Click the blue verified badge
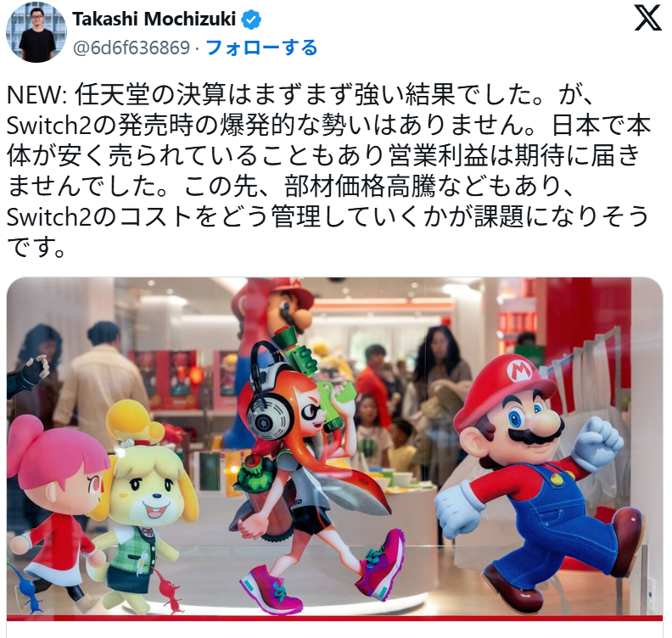The image size is (672, 638). click(251, 20)
